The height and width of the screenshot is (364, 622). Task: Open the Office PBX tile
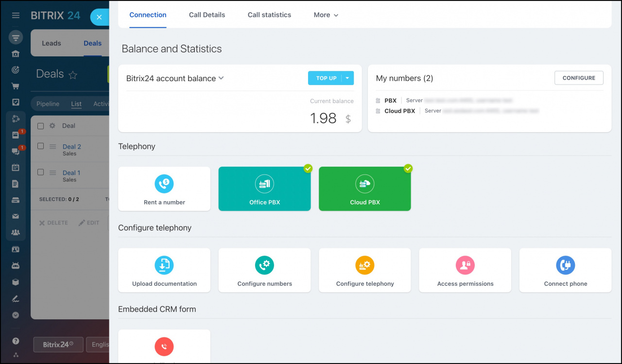tap(264, 189)
